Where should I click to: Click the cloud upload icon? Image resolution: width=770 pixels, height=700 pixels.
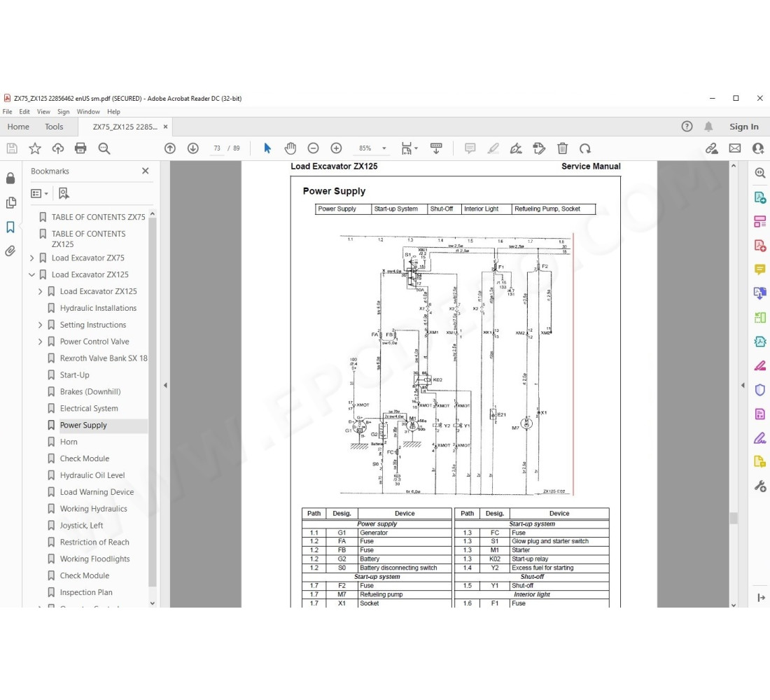[x=58, y=148]
